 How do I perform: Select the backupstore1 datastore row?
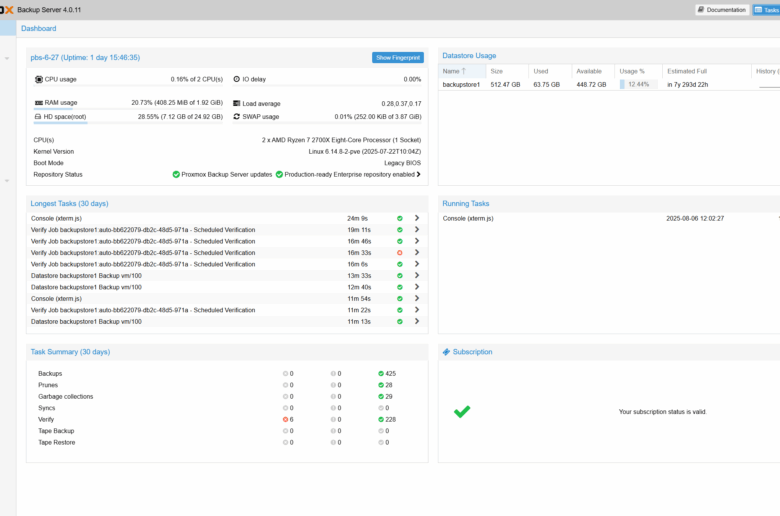click(x=462, y=85)
